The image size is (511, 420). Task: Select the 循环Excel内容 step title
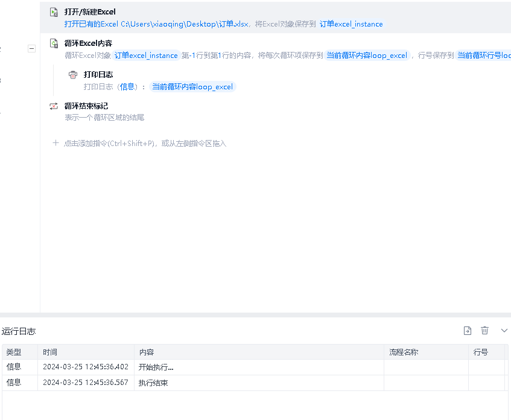coord(88,43)
